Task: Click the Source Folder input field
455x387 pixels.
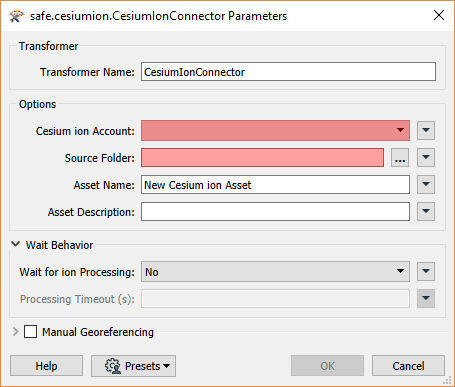Action: pos(262,158)
